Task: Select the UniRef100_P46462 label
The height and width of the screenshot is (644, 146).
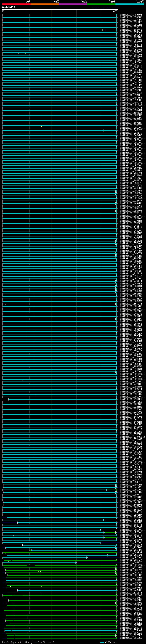Action: 131,178
